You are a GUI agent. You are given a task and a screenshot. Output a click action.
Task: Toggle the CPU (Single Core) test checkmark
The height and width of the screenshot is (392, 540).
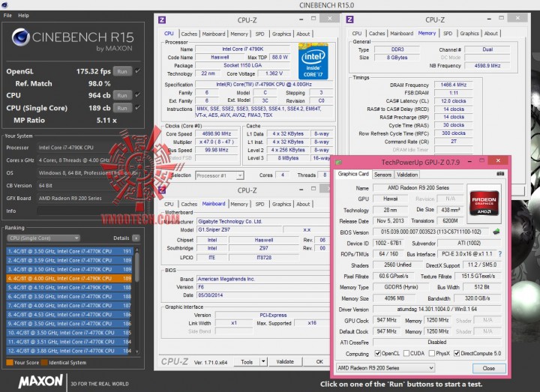pos(138,107)
